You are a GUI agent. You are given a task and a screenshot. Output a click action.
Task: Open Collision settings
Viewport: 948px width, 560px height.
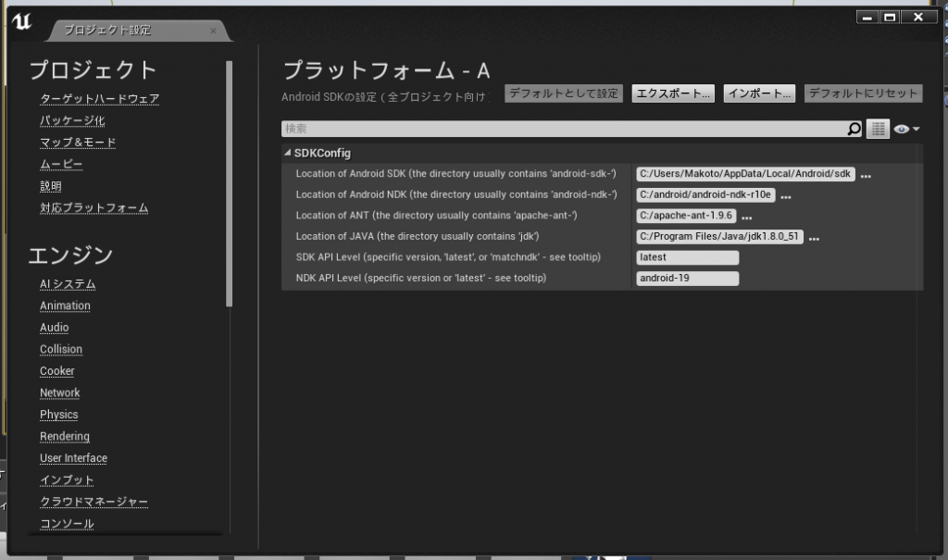[61, 349]
